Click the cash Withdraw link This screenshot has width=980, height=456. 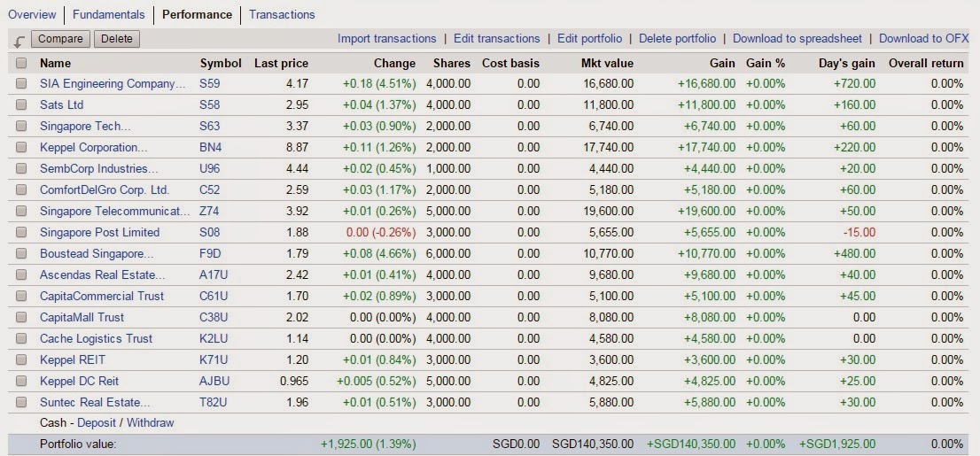click(x=150, y=423)
